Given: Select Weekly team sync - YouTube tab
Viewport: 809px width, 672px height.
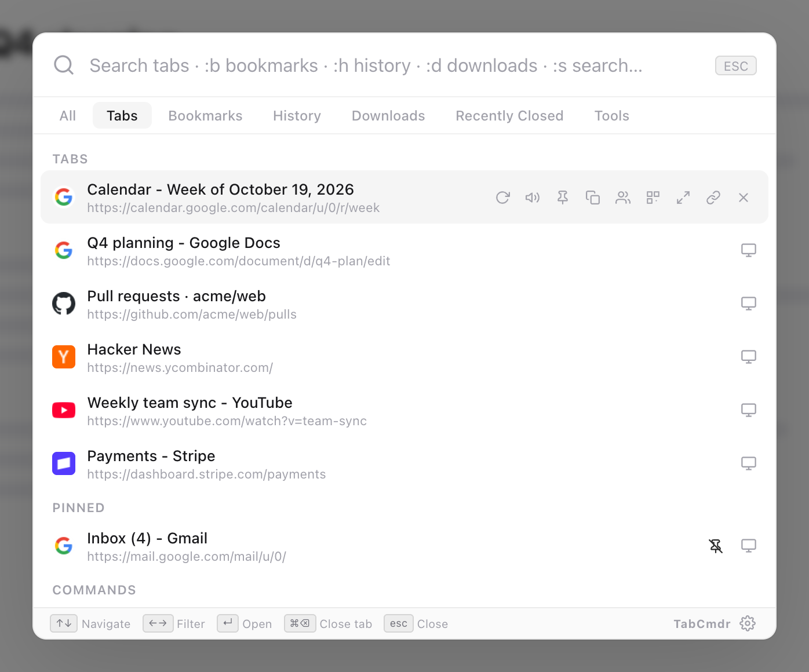Looking at the screenshot, I should (404, 410).
